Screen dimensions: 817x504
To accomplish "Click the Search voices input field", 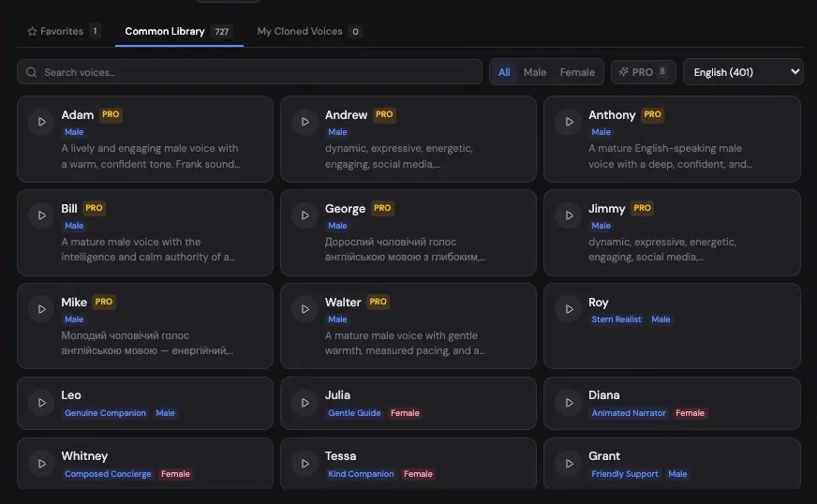I will 249,72.
